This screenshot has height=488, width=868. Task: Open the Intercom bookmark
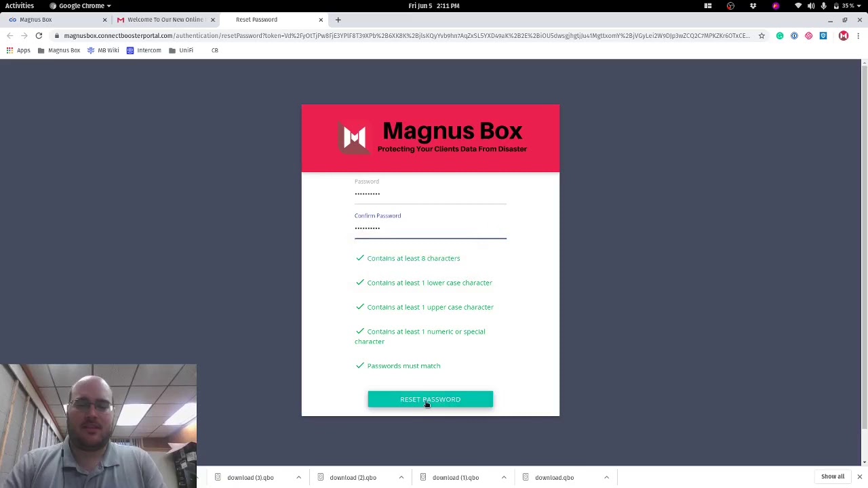[144, 50]
